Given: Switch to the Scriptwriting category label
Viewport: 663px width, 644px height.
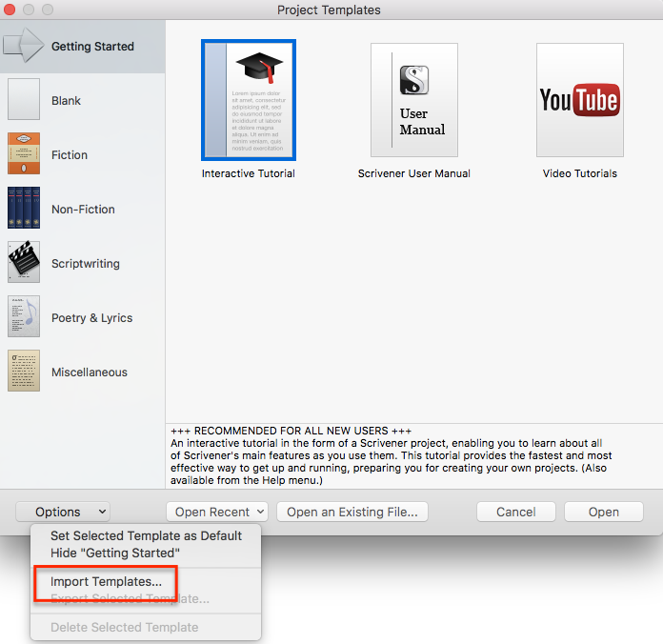Looking at the screenshot, I should (x=86, y=264).
